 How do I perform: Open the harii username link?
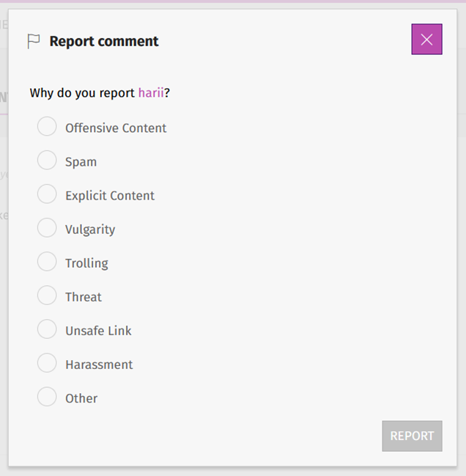[x=151, y=93]
